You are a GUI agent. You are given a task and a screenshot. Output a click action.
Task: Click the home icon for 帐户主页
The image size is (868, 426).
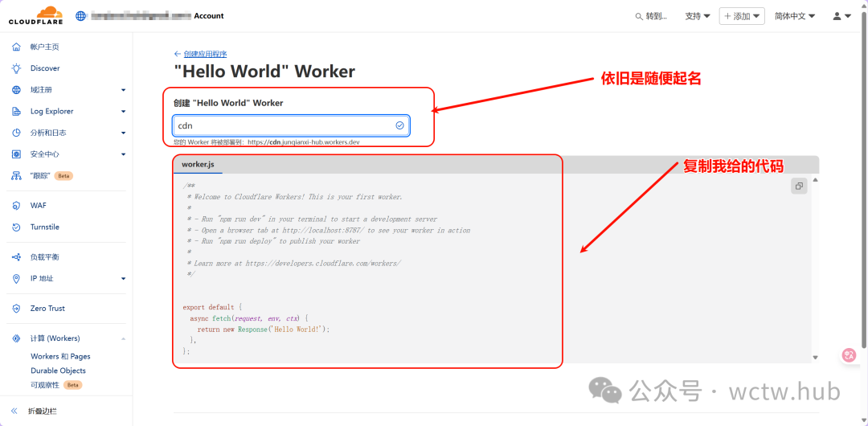(x=16, y=47)
